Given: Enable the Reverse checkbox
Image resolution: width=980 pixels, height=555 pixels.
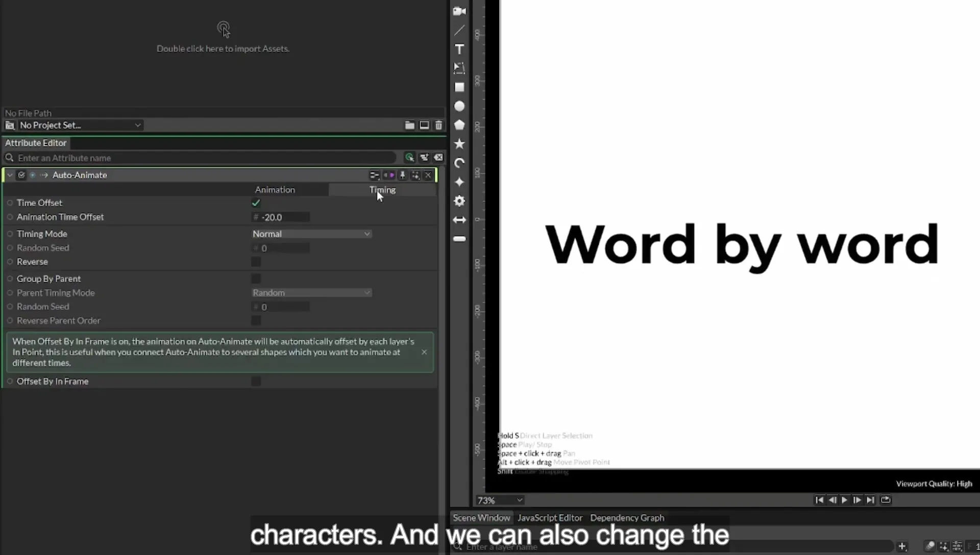Looking at the screenshot, I should tap(256, 262).
